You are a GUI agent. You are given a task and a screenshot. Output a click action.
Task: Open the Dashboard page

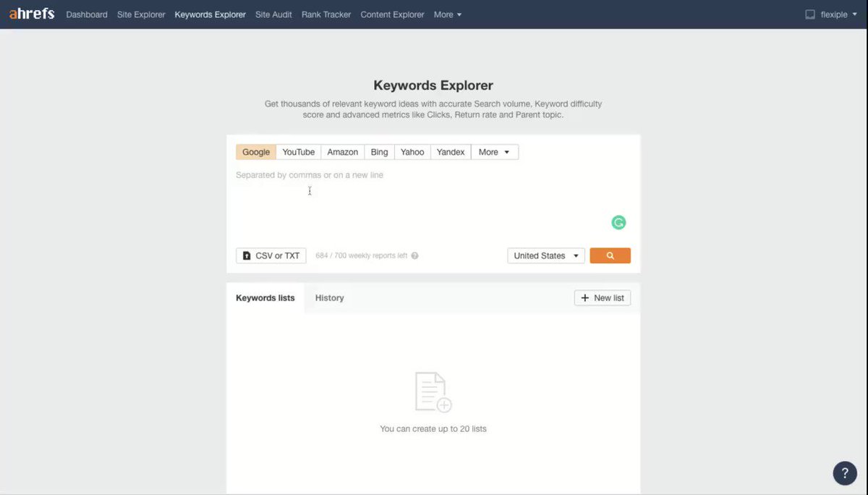click(87, 14)
